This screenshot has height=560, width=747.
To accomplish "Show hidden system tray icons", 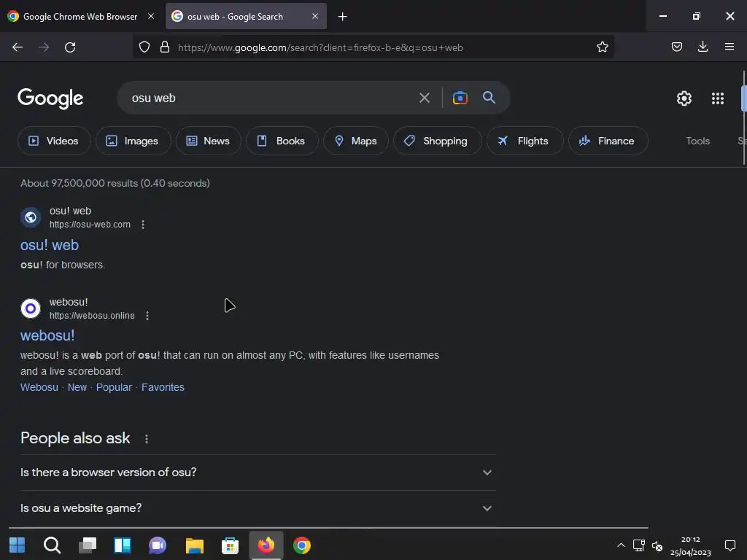I will pos(621,545).
